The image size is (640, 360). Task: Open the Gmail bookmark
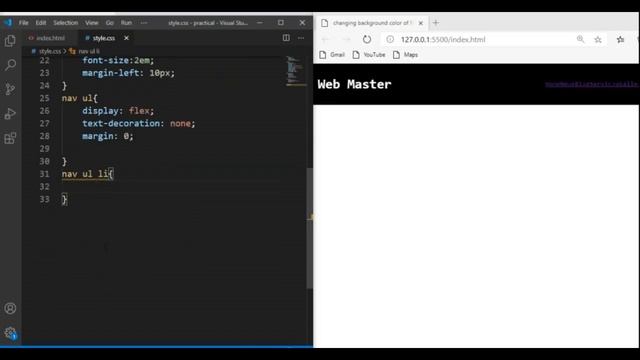(x=332, y=55)
